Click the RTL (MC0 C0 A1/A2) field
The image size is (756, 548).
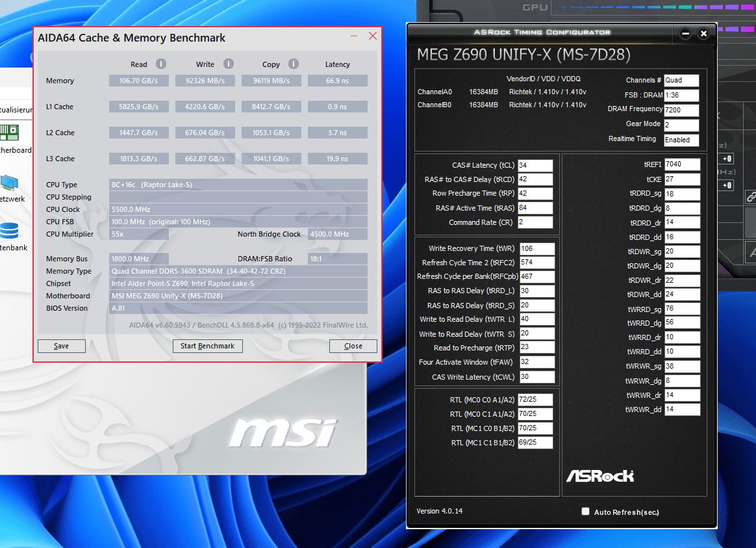(535, 399)
